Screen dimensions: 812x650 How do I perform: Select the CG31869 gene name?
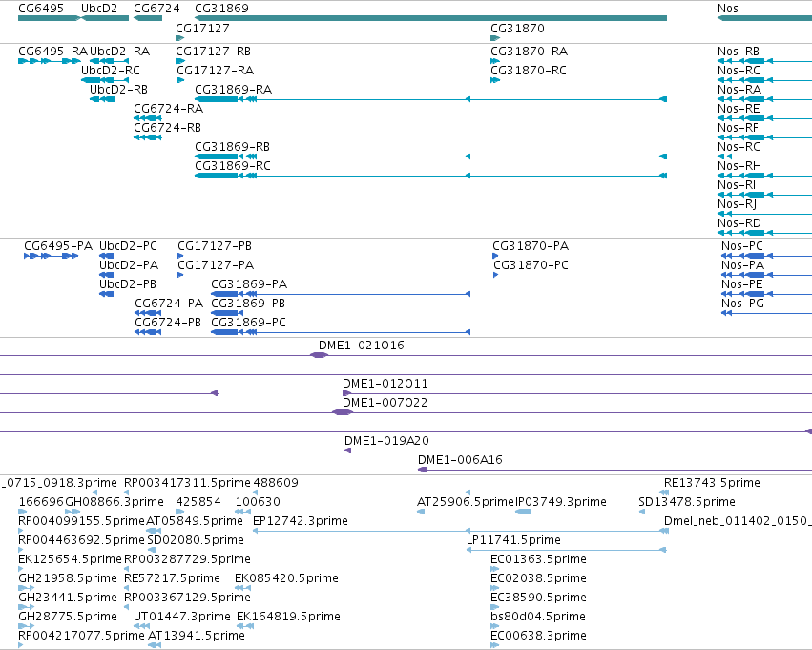click(x=221, y=9)
